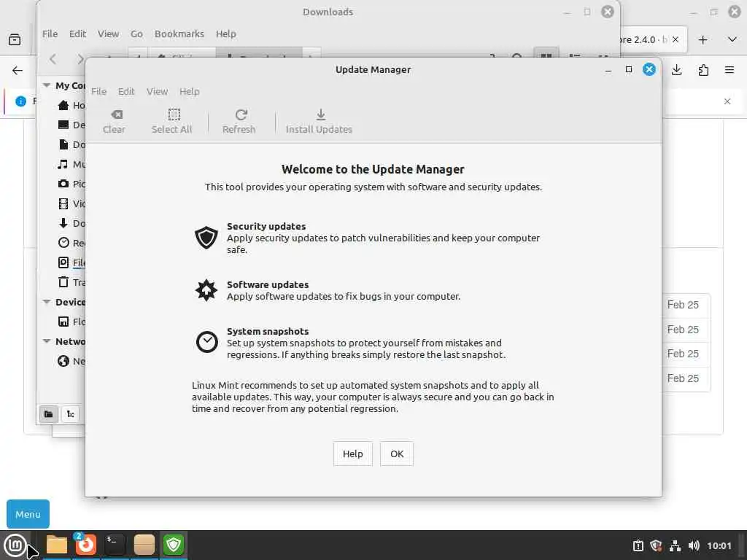Collapse the Network sidebar section
Screen dimensions: 747x560
click(x=47, y=341)
